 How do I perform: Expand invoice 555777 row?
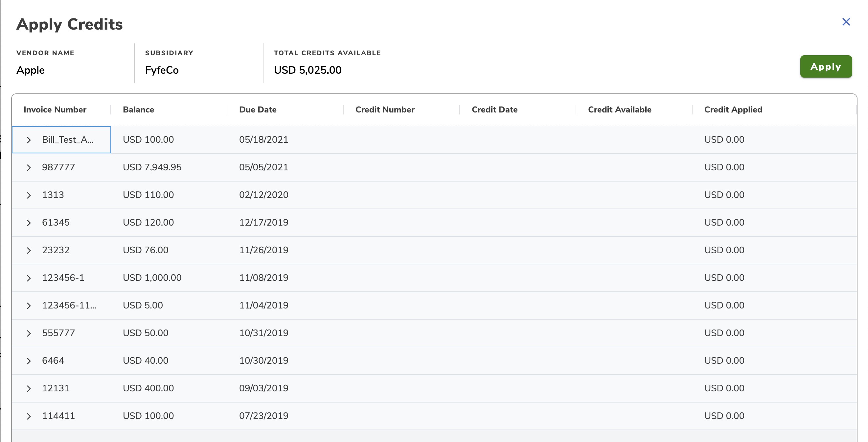29,334
